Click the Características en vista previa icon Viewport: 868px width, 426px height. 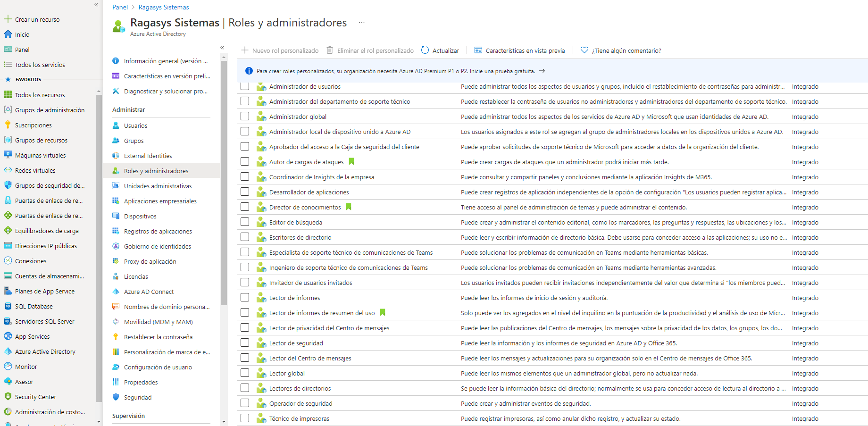point(478,50)
